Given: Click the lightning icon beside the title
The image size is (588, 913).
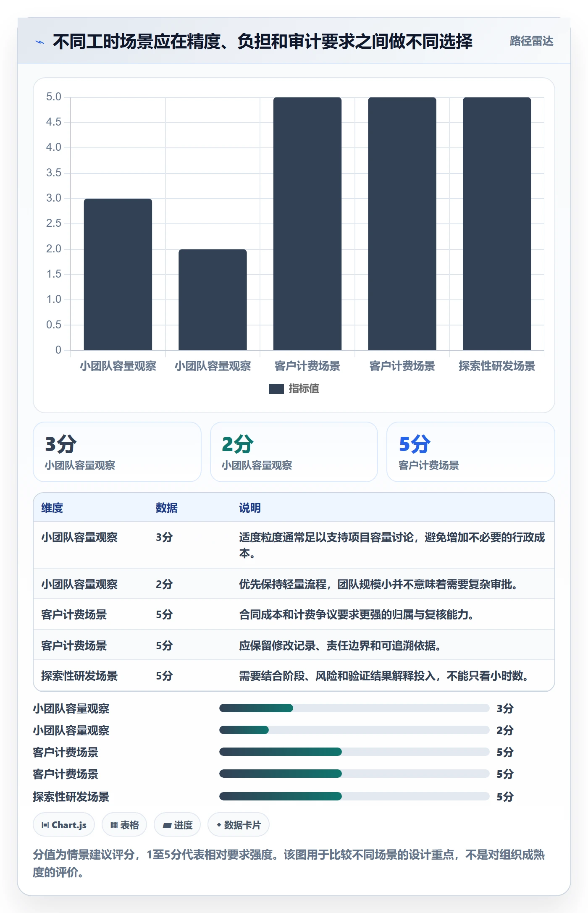Looking at the screenshot, I should coord(40,42).
